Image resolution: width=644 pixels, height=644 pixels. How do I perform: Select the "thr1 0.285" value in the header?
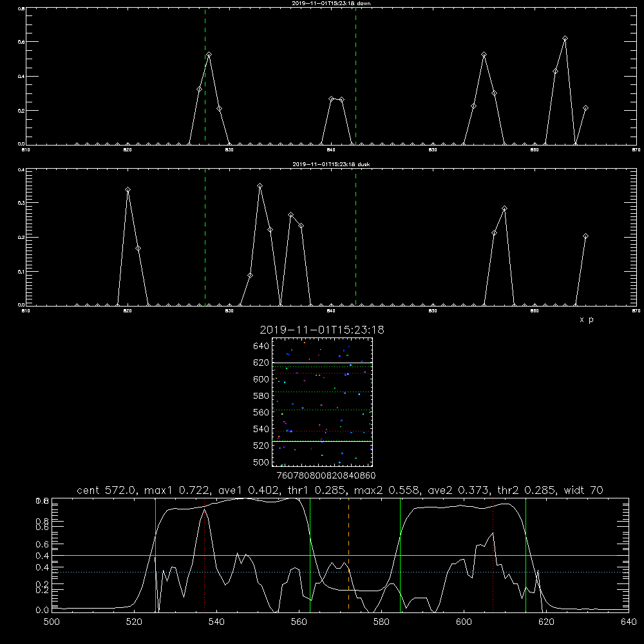click(317, 490)
